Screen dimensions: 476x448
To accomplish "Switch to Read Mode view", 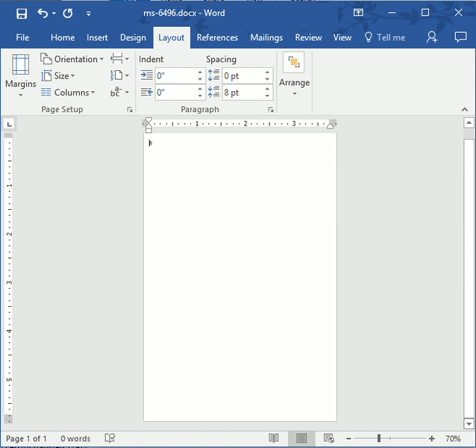I will (x=274, y=438).
